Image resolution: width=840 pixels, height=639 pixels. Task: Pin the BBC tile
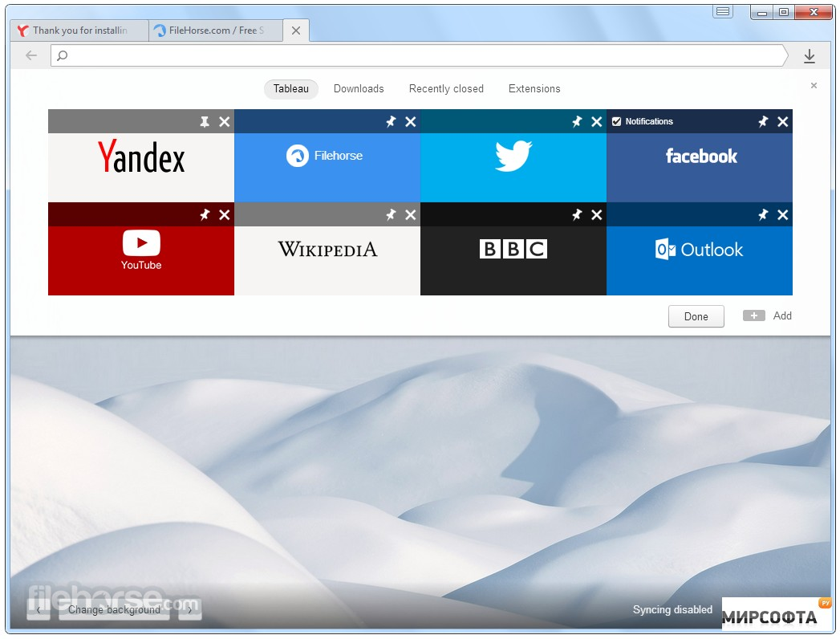pyautogui.click(x=577, y=215)
